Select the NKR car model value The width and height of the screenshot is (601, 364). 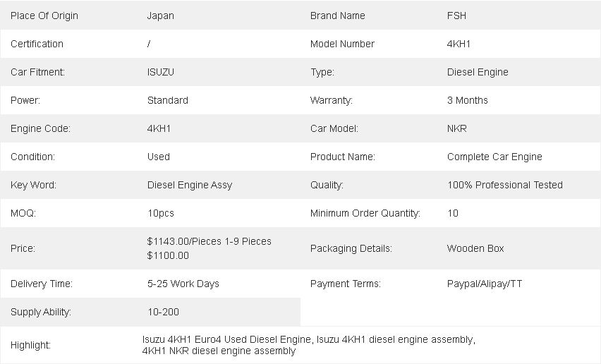(457, 128)
